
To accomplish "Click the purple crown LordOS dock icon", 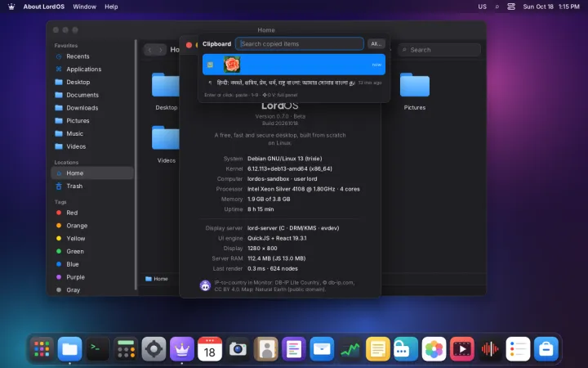I will 182,349.
